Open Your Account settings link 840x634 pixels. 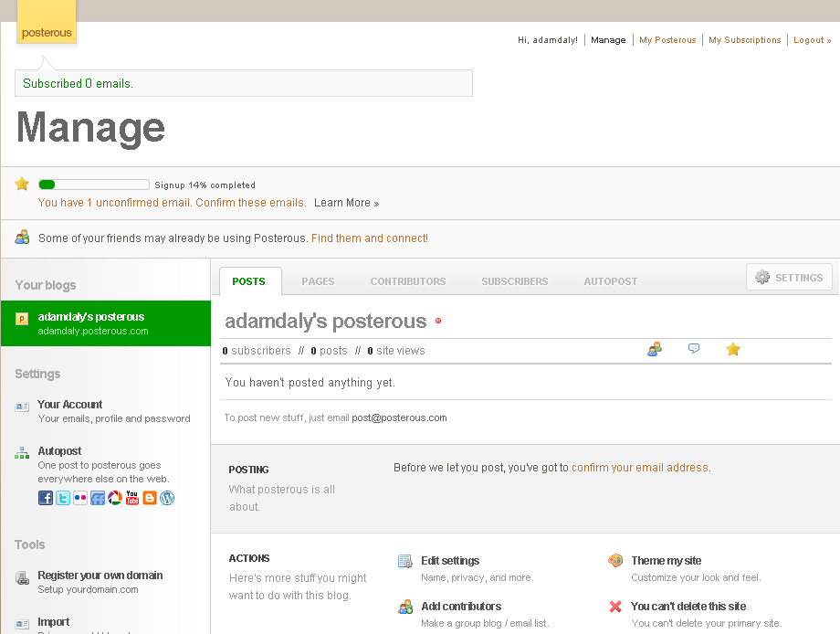click(69, 404)
